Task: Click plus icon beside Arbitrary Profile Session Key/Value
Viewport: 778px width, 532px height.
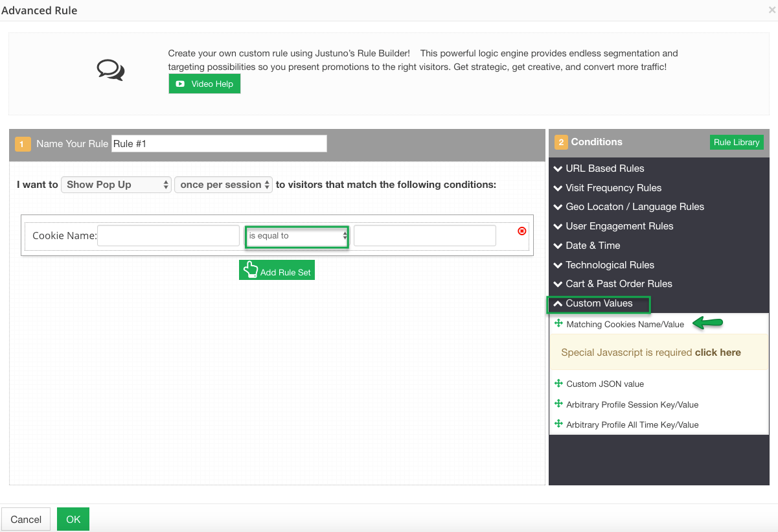Action: [x=559, y=404]
